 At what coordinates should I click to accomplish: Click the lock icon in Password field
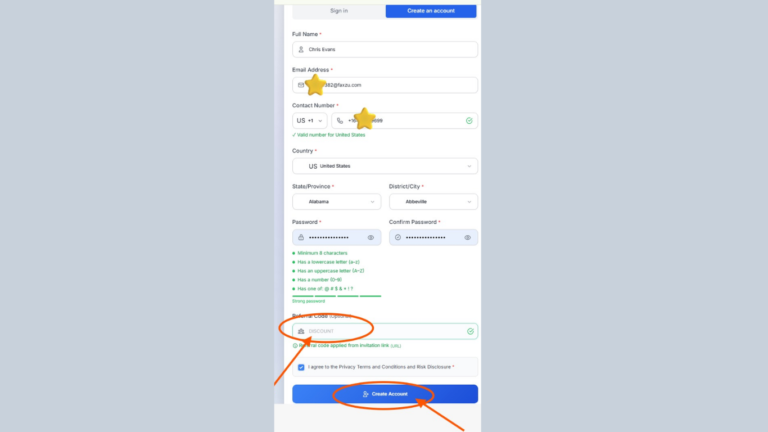coord(301,238)
